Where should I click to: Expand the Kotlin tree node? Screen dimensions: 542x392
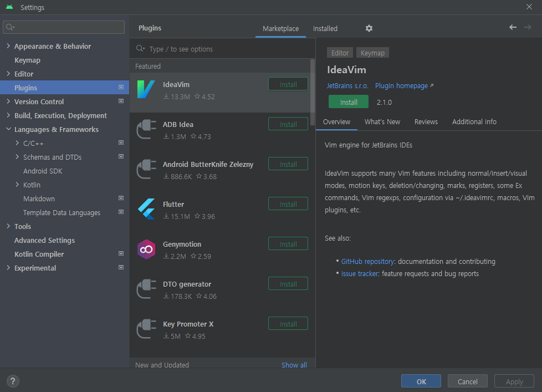tap(17, 185)
